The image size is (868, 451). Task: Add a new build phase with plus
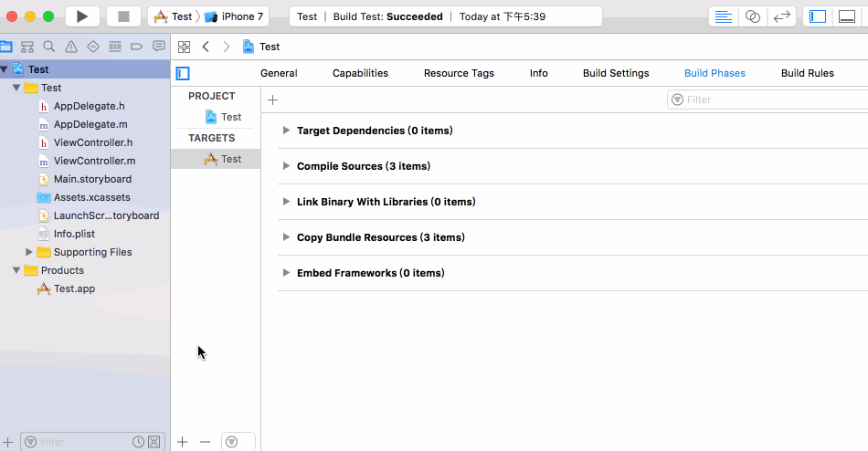272,100
